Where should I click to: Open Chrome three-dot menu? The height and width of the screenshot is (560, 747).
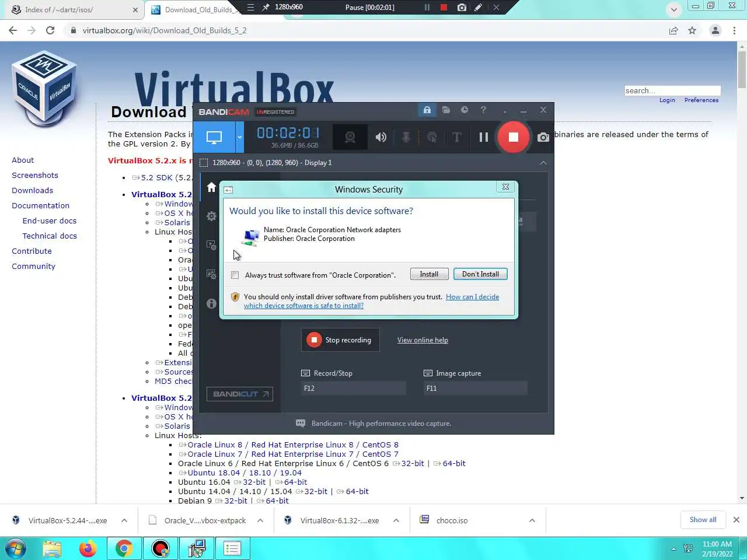734,30
